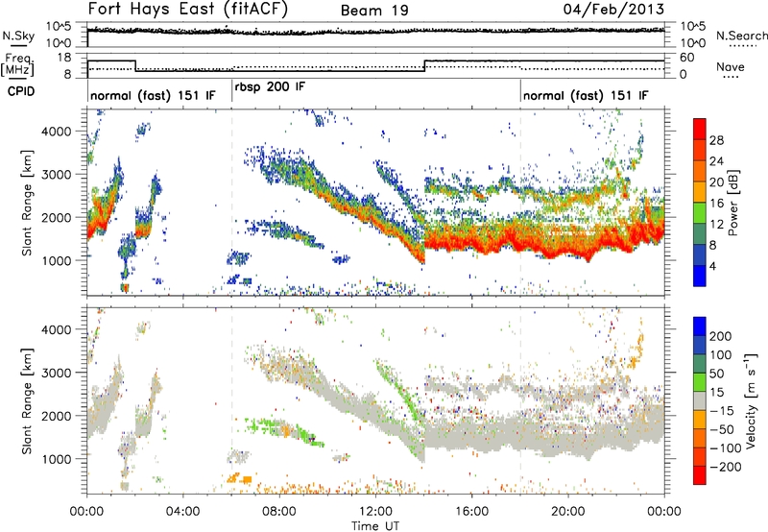
Task: Click the 'Time UT' axis title
Action: pos(375,525)
